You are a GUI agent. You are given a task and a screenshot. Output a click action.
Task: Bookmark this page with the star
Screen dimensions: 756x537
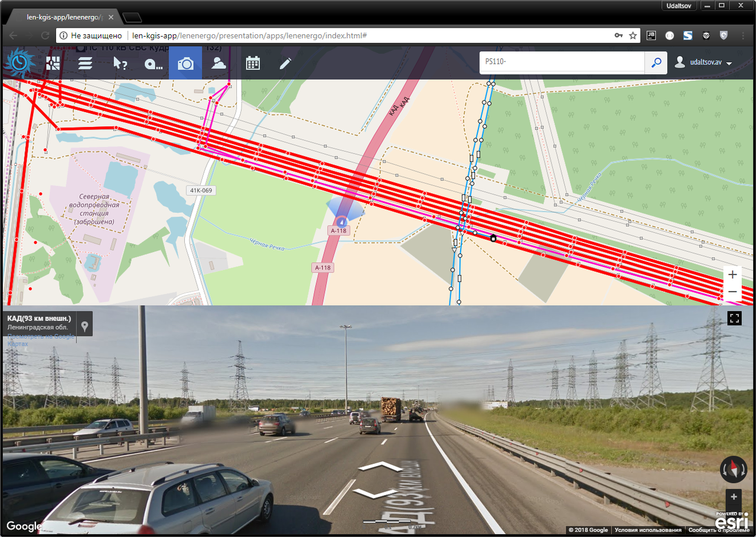(633, 35)
